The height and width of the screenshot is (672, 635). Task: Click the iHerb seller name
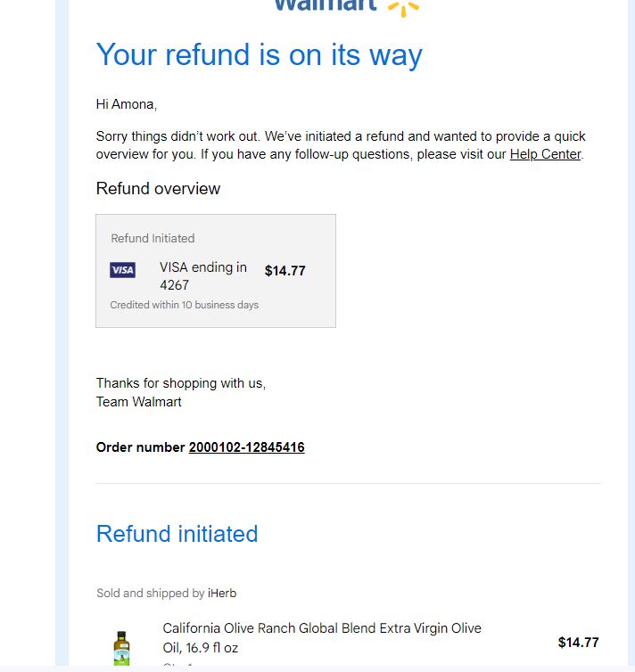point(222,594)
